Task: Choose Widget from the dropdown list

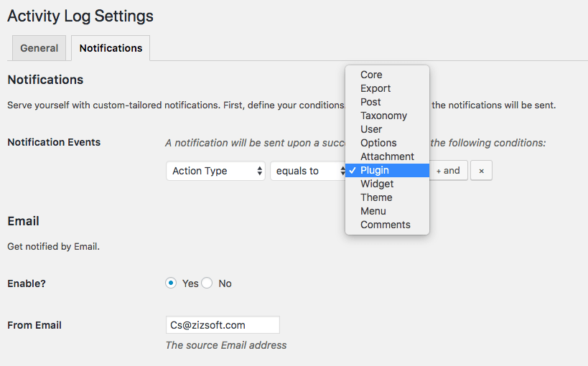Action: pyautogui.click(x=377, y=184)
